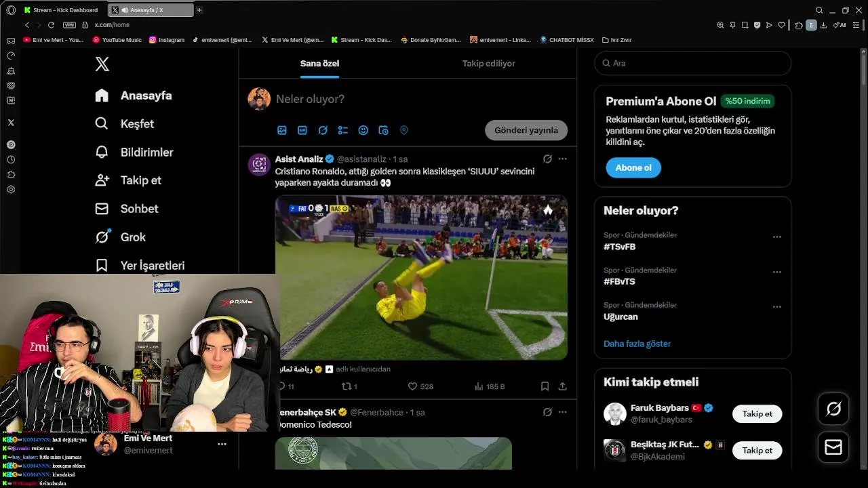Click the Gönderi yayınla button
Screen dimensions: 868x488
(526, 130)
